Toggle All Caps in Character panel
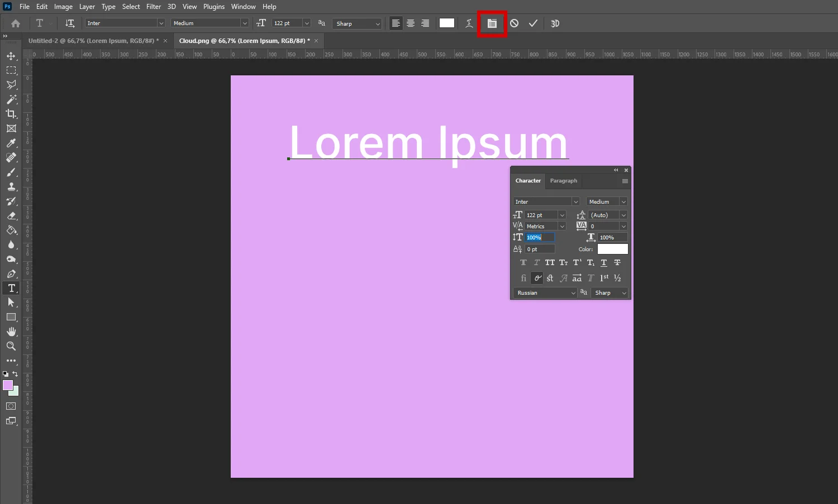 click(x=550, y=263)
